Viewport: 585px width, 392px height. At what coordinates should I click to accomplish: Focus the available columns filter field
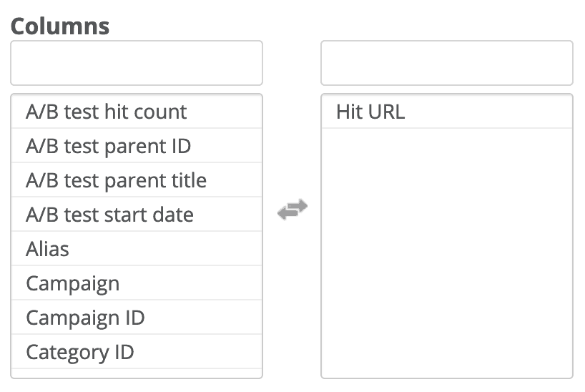click(x=137, y=63)
